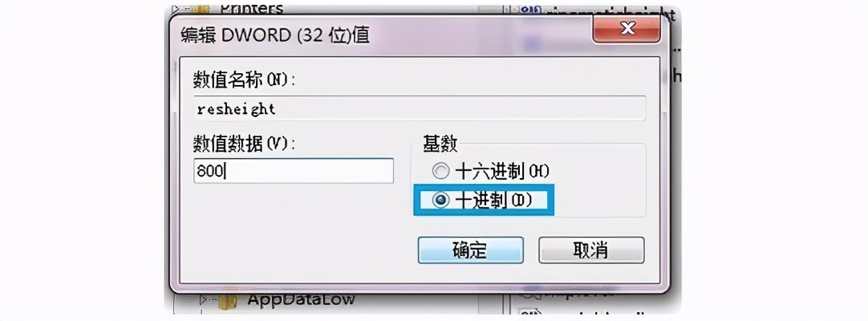Select the Printers key label

click(x=252, y=8)
